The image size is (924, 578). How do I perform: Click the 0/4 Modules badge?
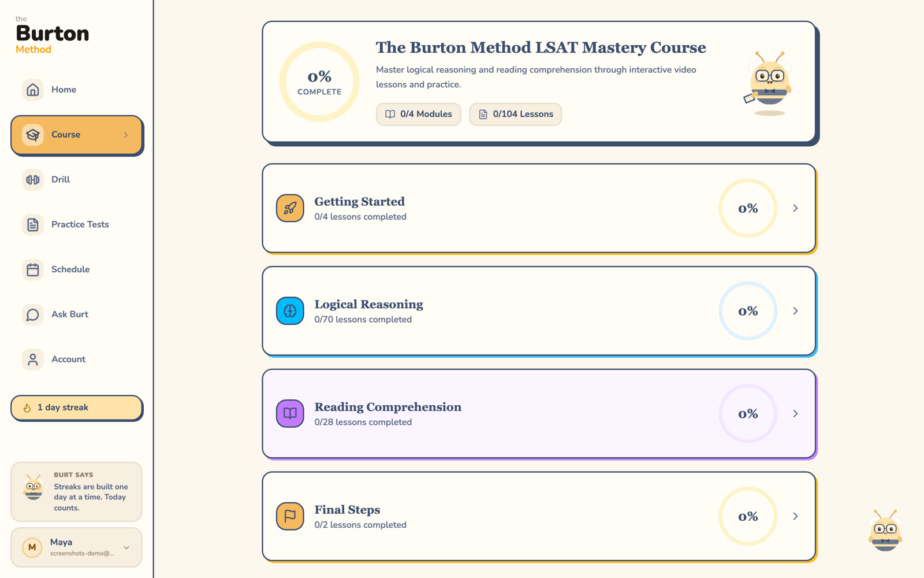(x=419, y=114)
